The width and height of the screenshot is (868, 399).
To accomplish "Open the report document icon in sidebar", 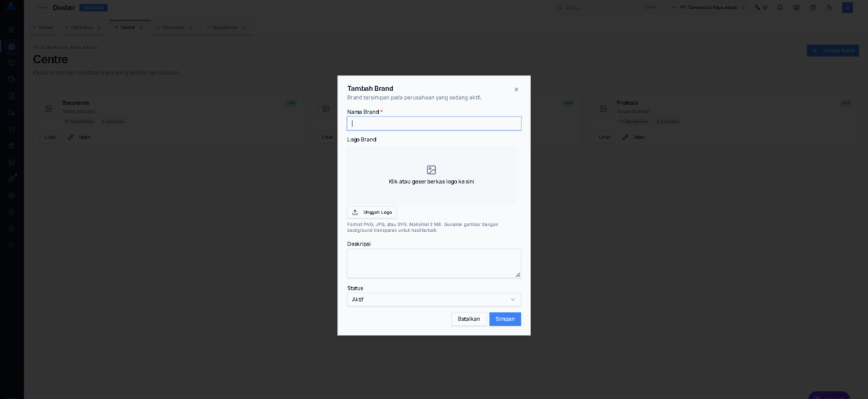I will pos(12,96).
